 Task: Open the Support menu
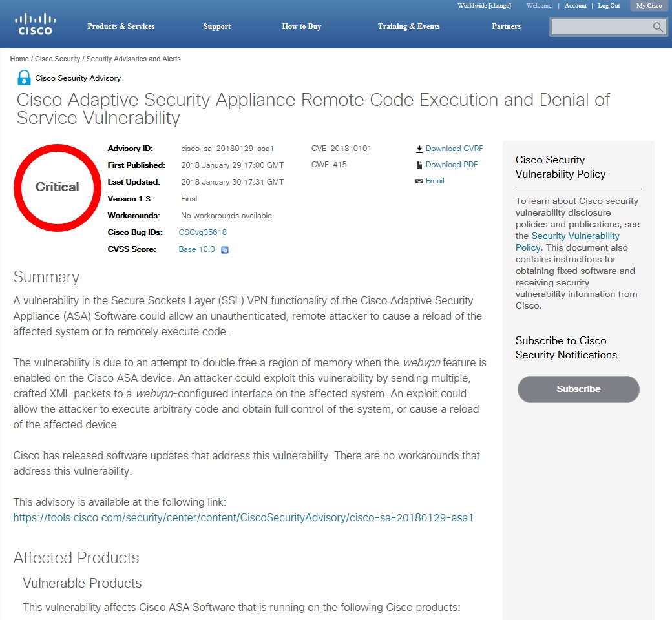point(216,26)
